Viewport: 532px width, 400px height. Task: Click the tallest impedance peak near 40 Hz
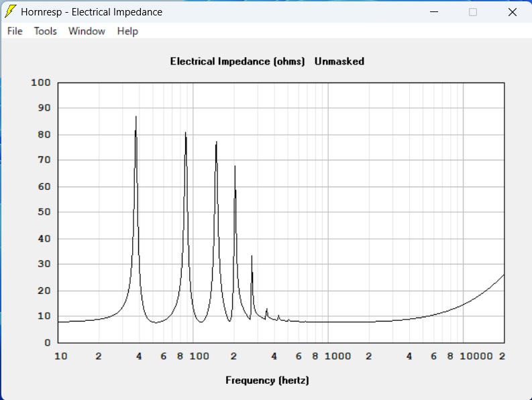136,118
